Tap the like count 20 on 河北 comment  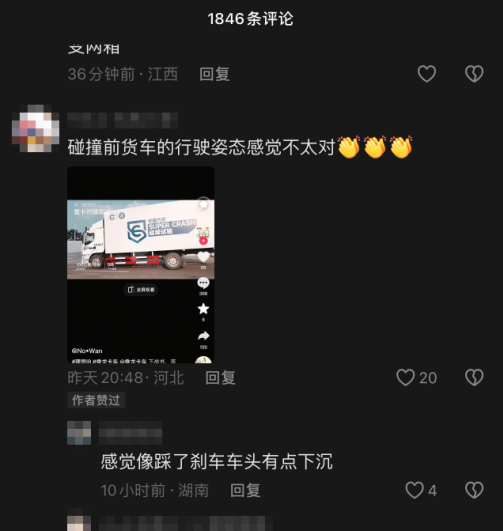[x=428, y=378]
